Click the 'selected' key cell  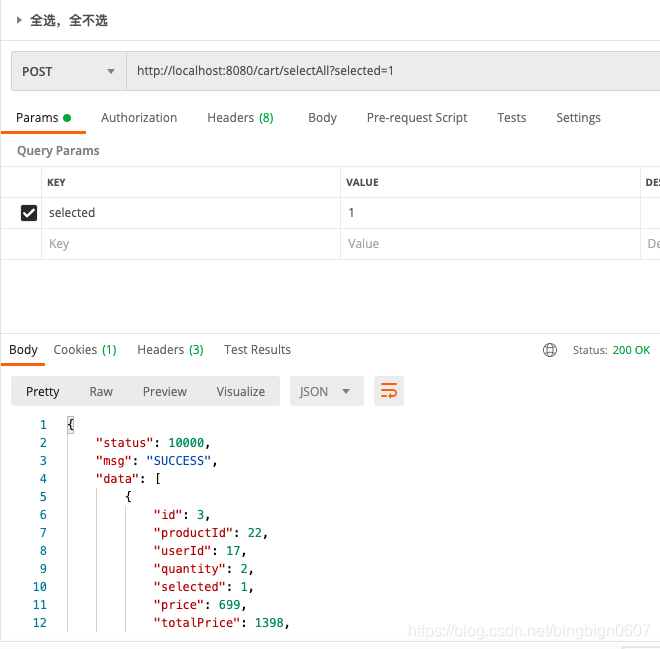pyautogui.click(x=191, y=213)
